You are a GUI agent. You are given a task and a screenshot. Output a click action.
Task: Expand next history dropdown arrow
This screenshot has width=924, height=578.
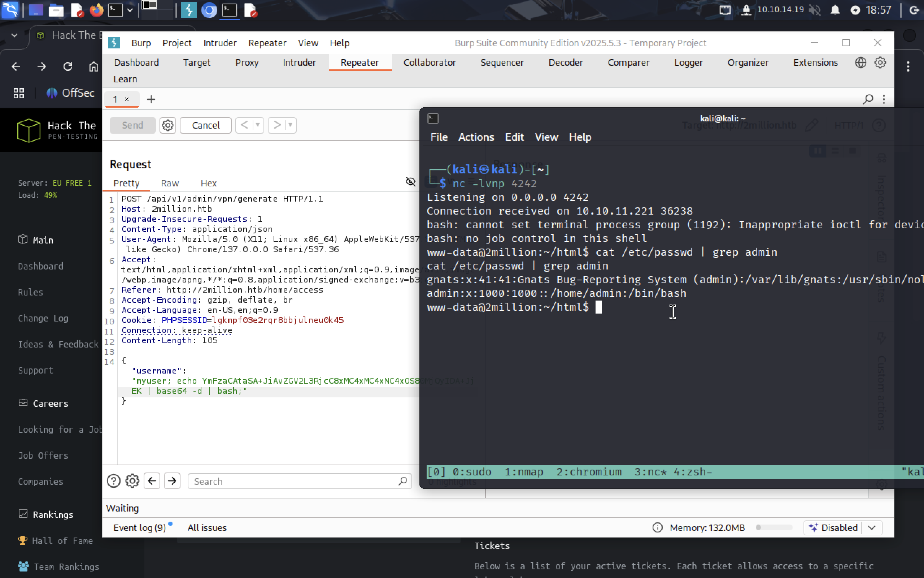(x=291, y=125)
